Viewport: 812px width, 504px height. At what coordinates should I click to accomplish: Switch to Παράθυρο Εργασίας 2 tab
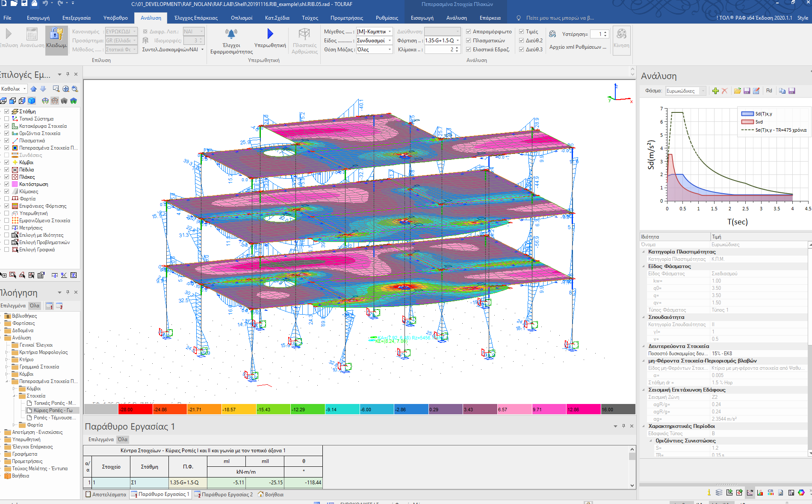(x=224, y=495)
